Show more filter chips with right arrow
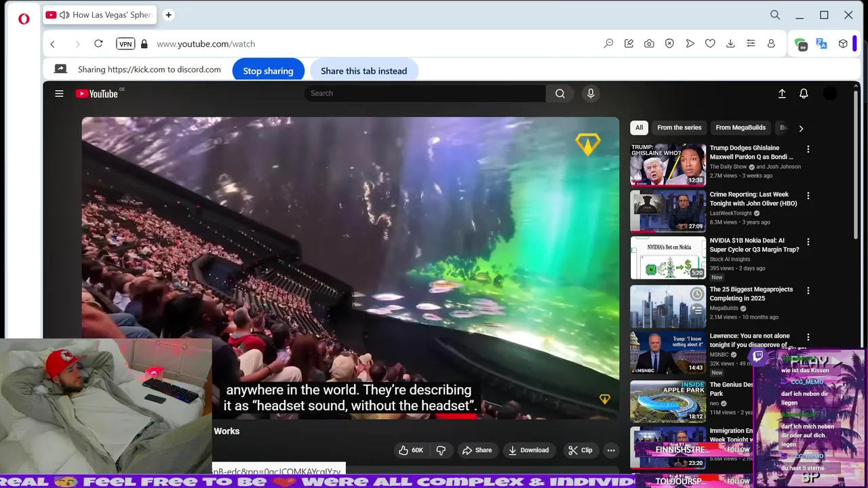The width and height of the screenshot is (868, 488). (x=801, y=128)
